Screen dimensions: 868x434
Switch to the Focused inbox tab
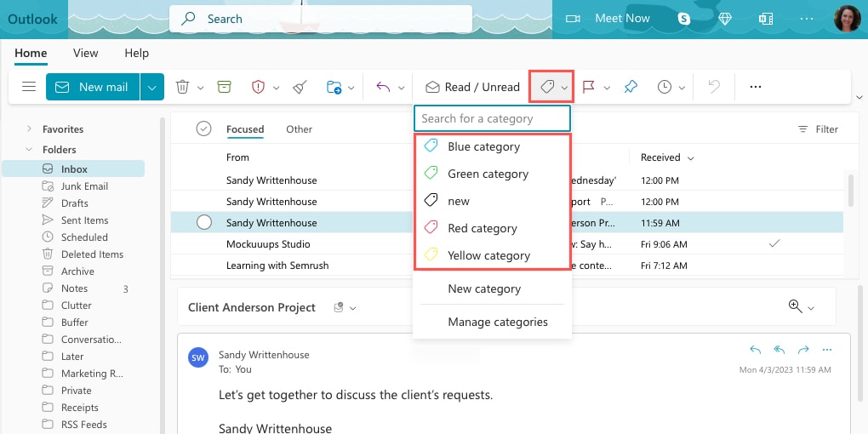[245, 129]
